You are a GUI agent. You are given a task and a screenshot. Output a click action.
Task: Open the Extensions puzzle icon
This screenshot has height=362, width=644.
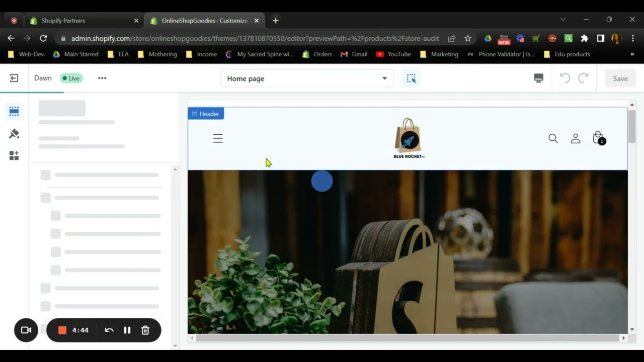coord(584,38)
